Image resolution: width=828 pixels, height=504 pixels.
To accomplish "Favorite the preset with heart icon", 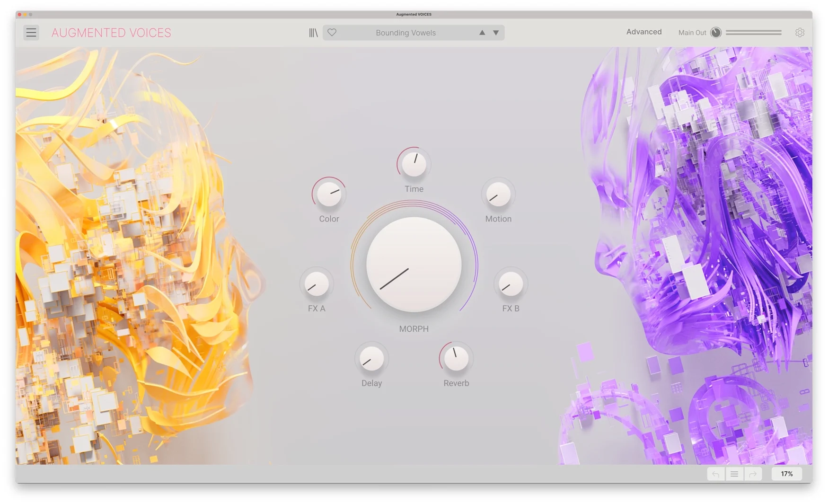I will point(332,33).
